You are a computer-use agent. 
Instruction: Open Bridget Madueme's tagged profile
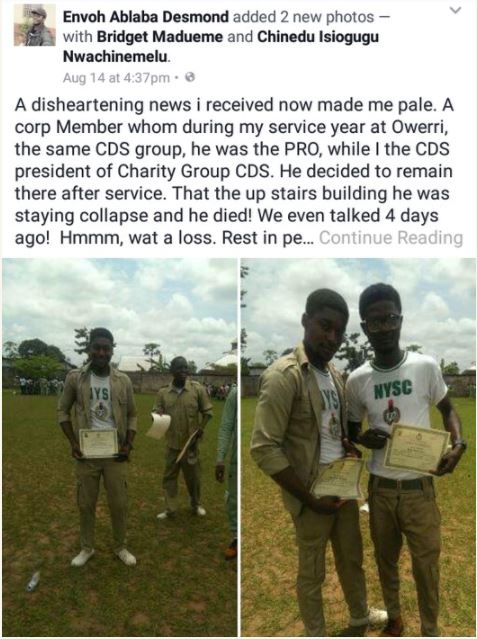coord(160,37)
